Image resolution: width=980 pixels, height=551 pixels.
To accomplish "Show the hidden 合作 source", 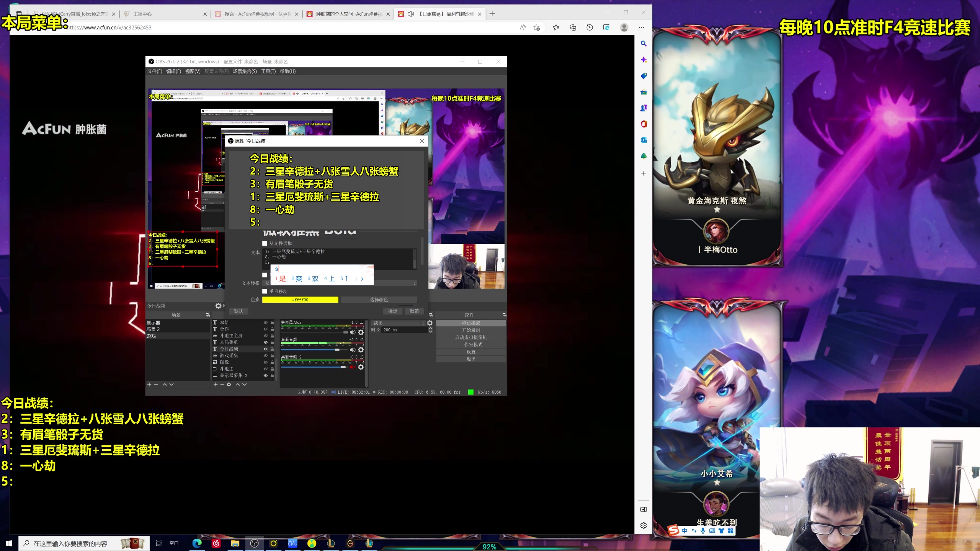I will pyautogui.click(x=265, y=329).
